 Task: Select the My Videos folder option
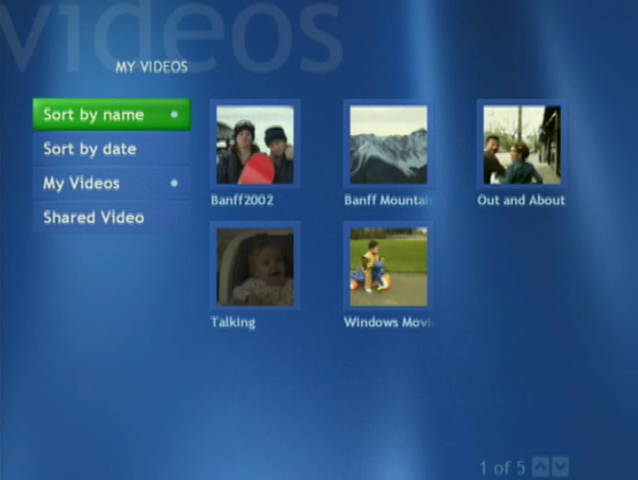pyautogui.click(x=111, y=183)
